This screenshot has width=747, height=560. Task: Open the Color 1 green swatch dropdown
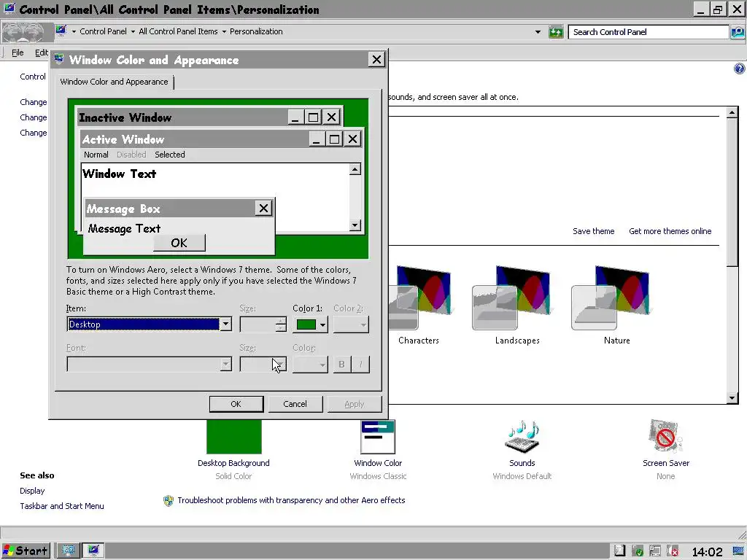point(310,324)
